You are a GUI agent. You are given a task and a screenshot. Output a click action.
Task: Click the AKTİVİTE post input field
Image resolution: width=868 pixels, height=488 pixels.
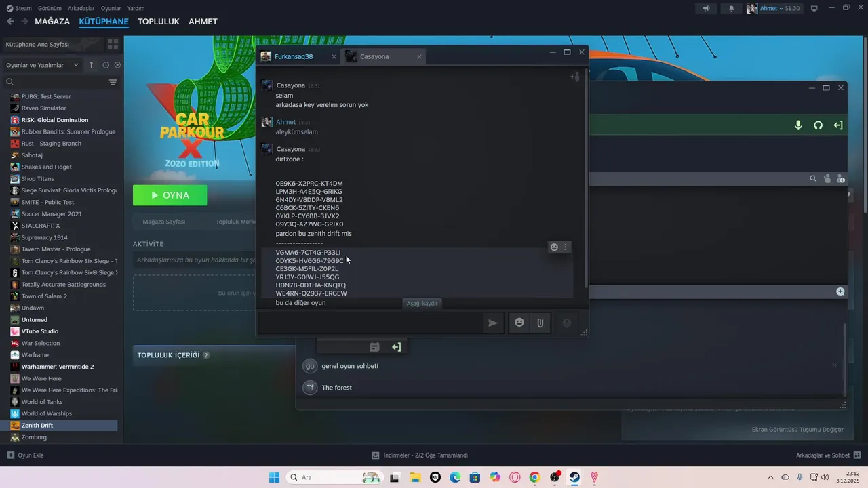[x=193, y=260]
